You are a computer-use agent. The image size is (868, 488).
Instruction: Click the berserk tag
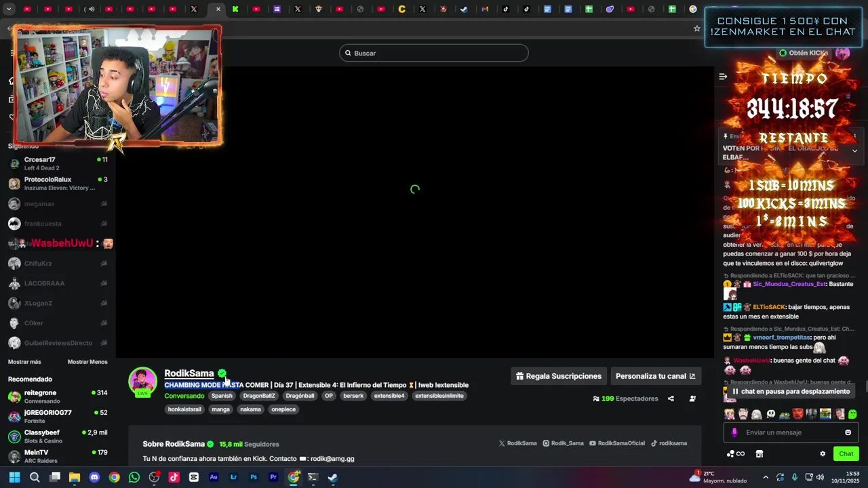pos(353,396)
